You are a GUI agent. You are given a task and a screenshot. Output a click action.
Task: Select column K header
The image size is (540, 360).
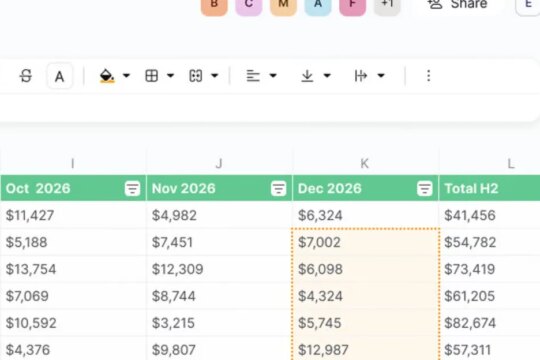click(365, 163)
